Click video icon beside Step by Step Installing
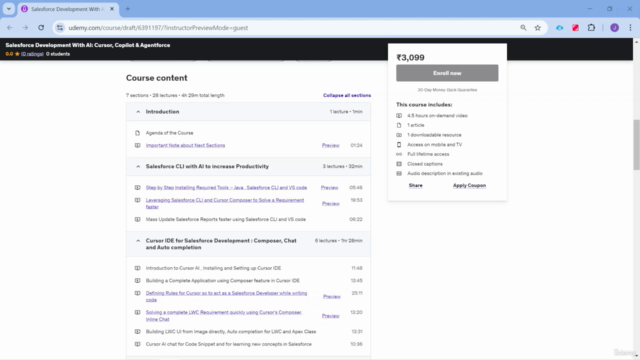The width and height of the screenshot is (640, 360). tap(138, 188)
